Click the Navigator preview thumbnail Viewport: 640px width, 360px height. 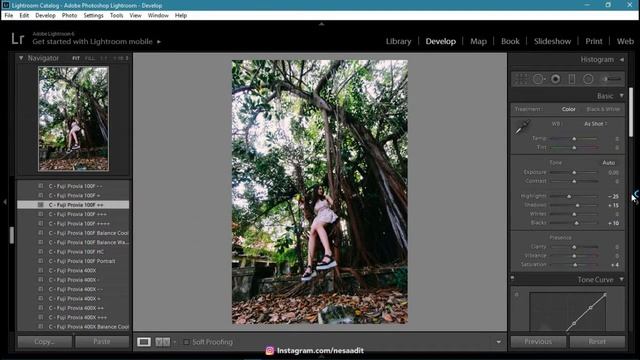pyautogui.click(x=73, y=119)
